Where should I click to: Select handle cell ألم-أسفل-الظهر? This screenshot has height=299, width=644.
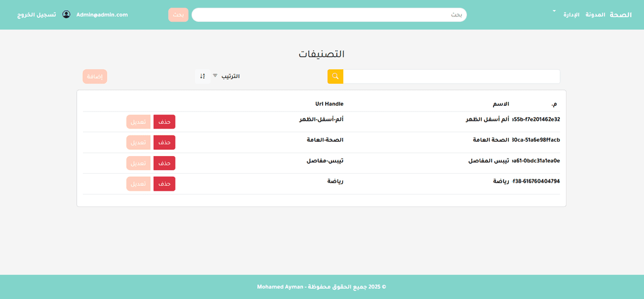(321, 119)
